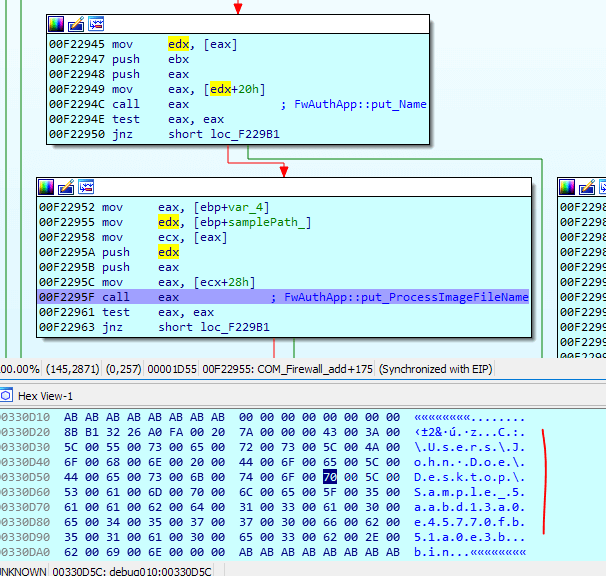Screen dimensions: 606x576
Task: Click hex row address 0330D20
Action: 25,432
